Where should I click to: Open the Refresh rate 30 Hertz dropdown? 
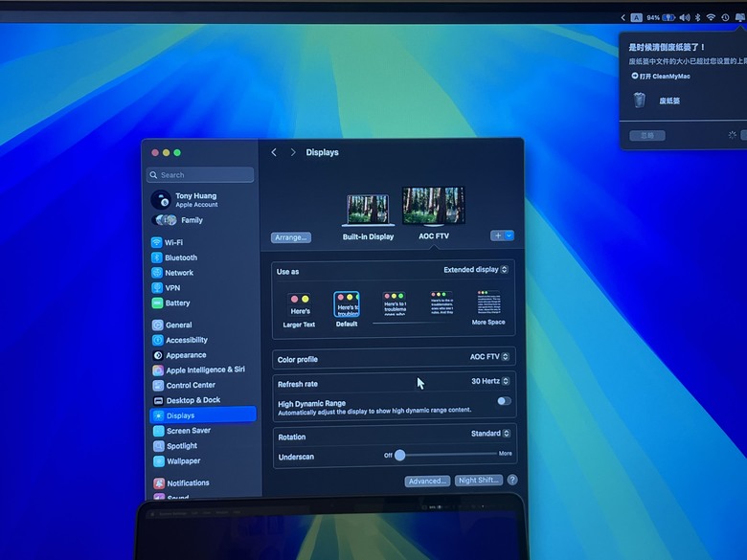pyautogui.click(x=490, y=381)
